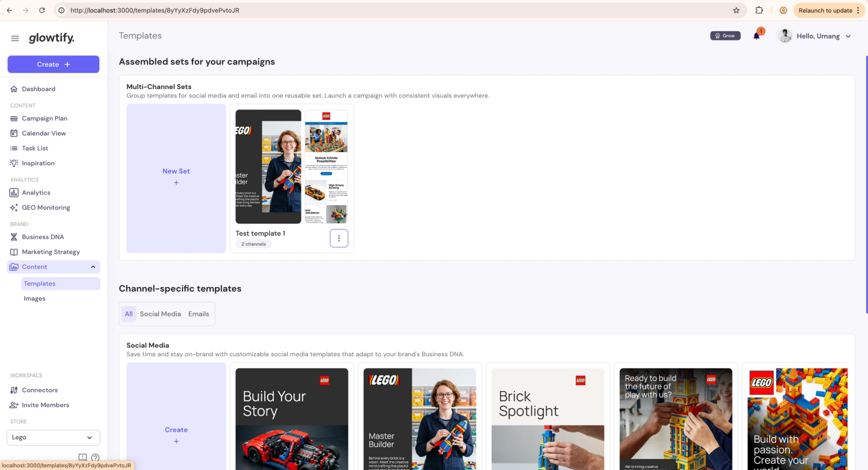
Task: Open the Ready to build template
Action: tap(676, 419)
